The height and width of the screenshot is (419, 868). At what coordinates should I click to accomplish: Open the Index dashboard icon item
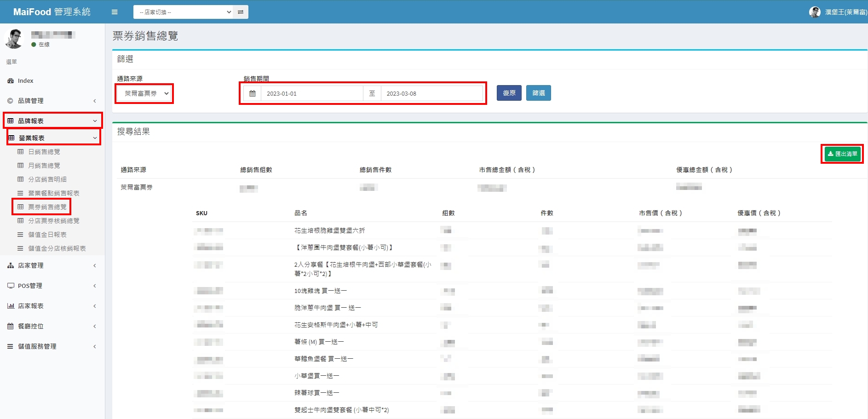(x=11, y=81)
